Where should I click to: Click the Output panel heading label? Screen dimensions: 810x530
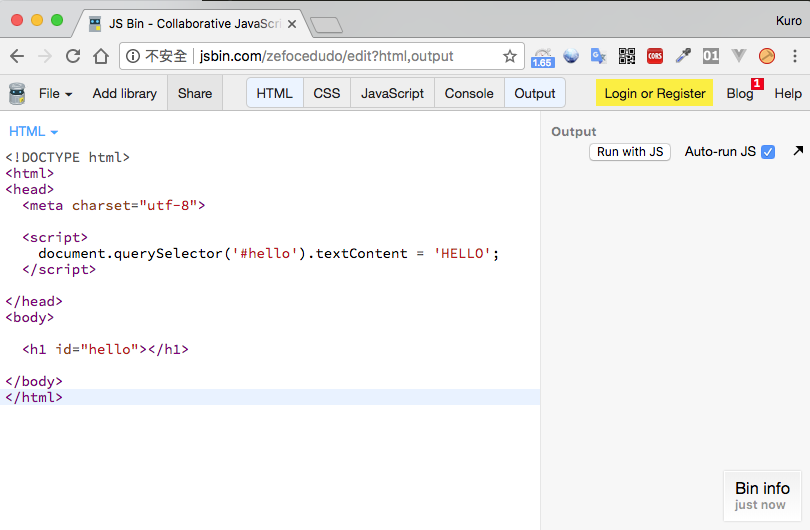[573, 132]
